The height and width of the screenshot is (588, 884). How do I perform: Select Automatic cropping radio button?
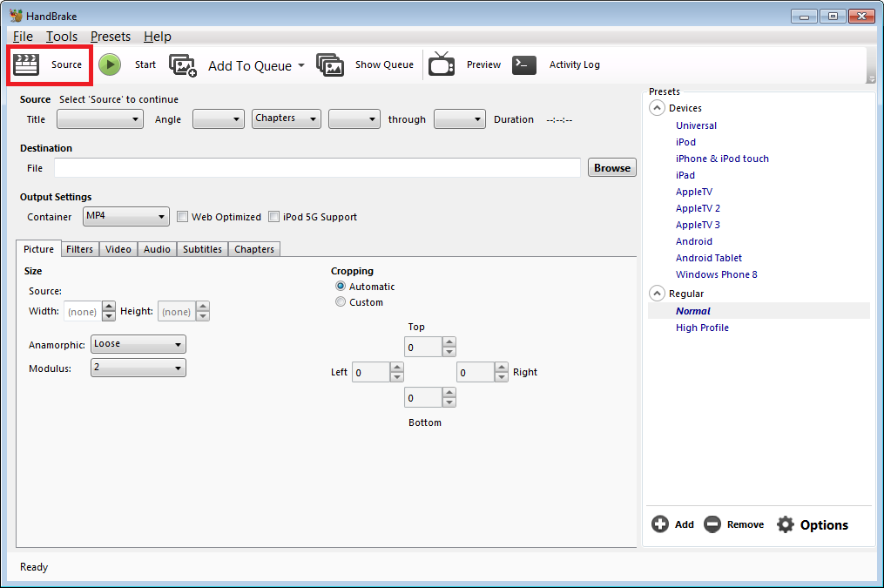(341, 287)
